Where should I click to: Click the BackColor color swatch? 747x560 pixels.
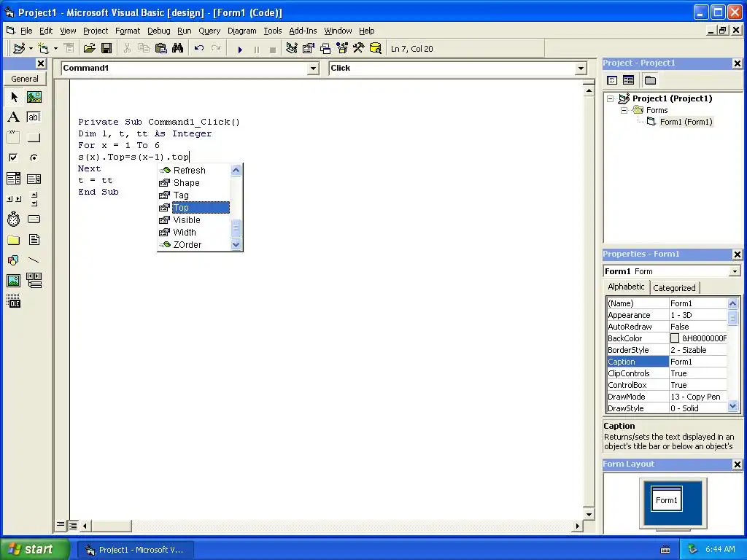675,338
